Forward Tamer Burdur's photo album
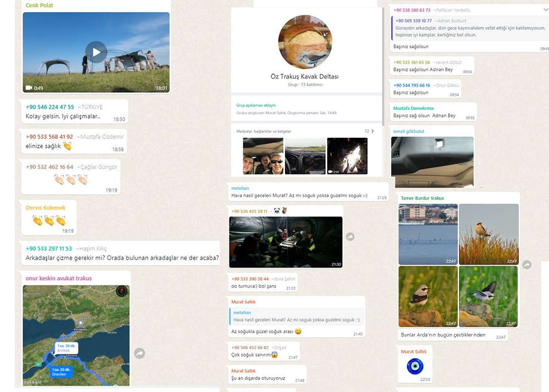Screen dimensions: 549x392 (x=526, y=265)
